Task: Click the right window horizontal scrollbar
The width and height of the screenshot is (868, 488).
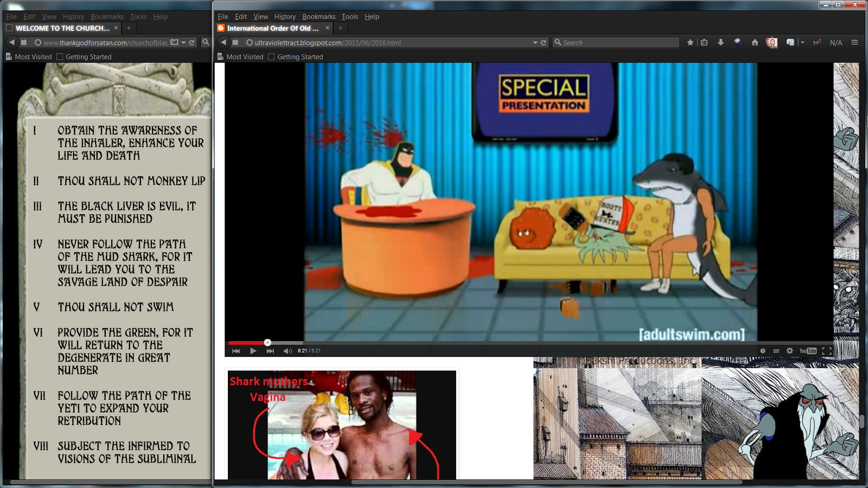Action: coord(547,482)
